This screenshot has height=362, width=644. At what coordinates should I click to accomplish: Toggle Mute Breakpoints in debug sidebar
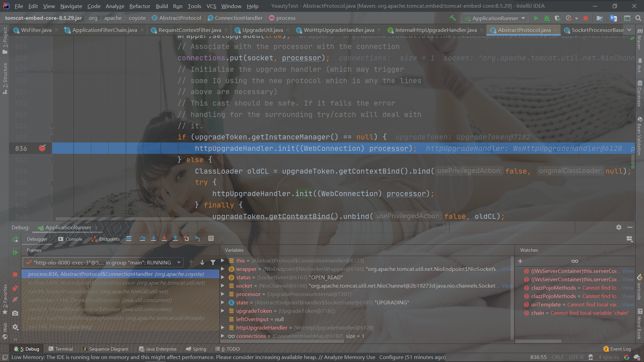(x=15, y=299)
